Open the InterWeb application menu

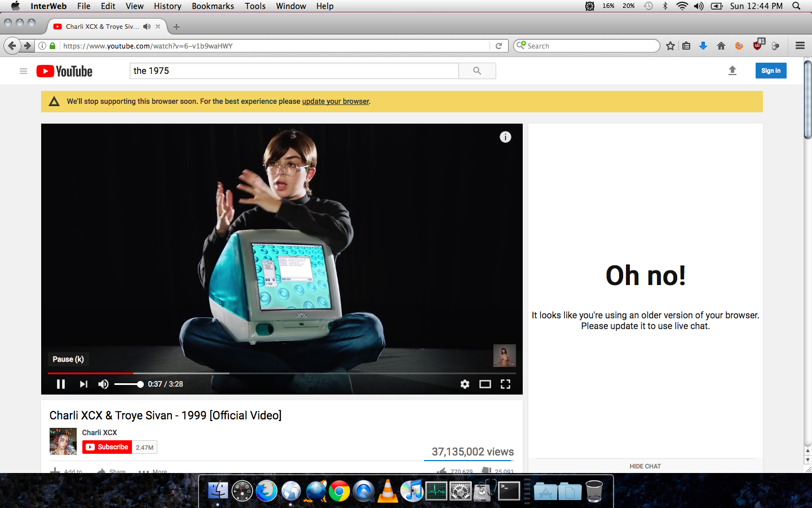tap(48, 6)
